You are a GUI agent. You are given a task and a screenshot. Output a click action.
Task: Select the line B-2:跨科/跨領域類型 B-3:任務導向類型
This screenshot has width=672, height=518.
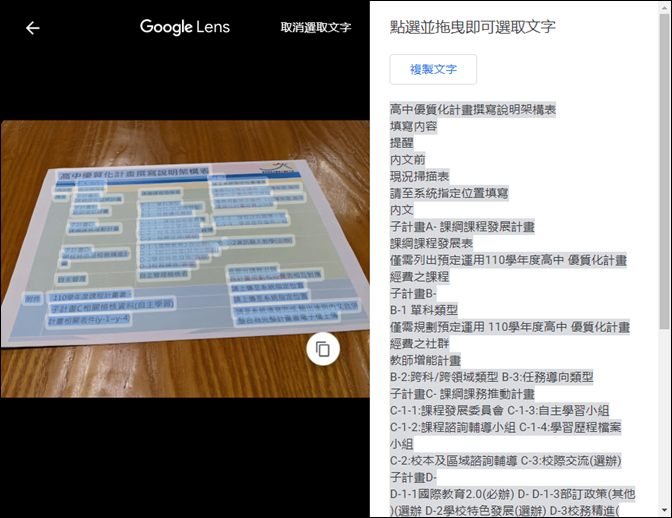coord(492,377)
